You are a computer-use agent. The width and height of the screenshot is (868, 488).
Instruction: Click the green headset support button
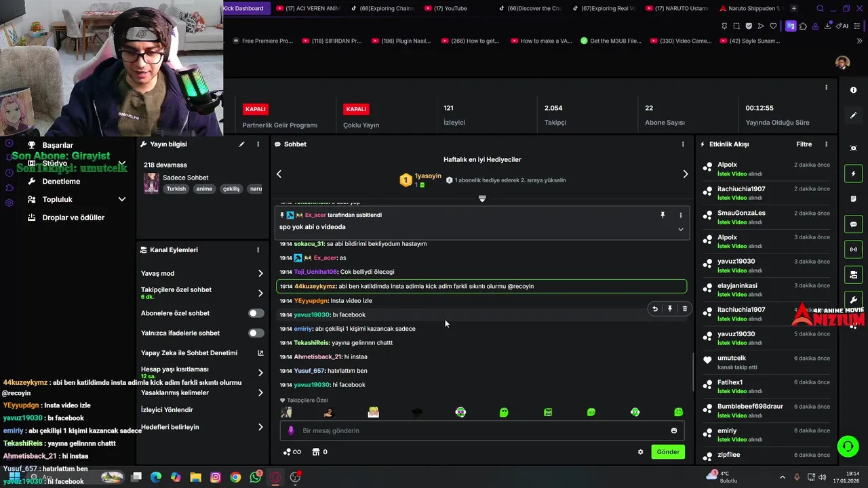pyautogui.click(x=847, y=446)
